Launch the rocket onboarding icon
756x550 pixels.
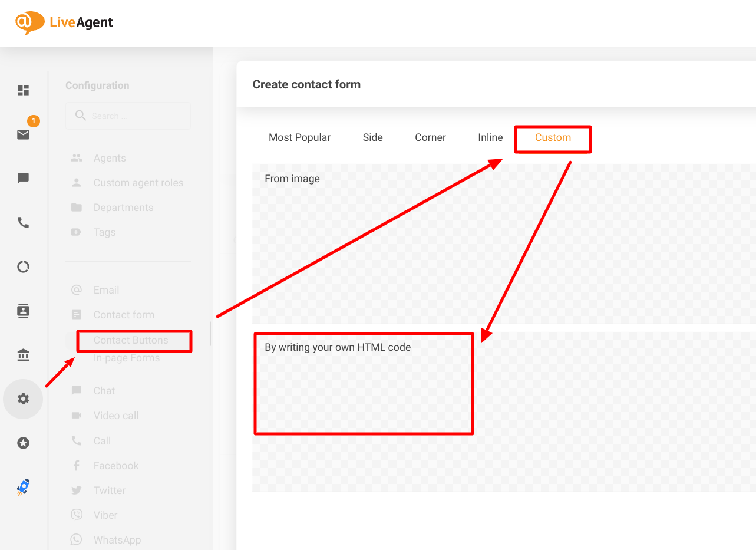pyautogui.click(x=23, y=487)
